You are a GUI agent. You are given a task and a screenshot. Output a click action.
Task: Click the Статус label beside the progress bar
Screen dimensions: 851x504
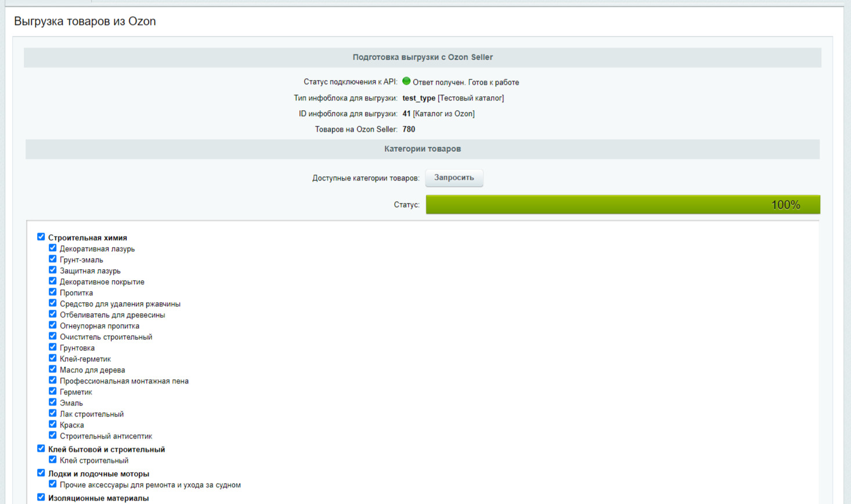406,205
